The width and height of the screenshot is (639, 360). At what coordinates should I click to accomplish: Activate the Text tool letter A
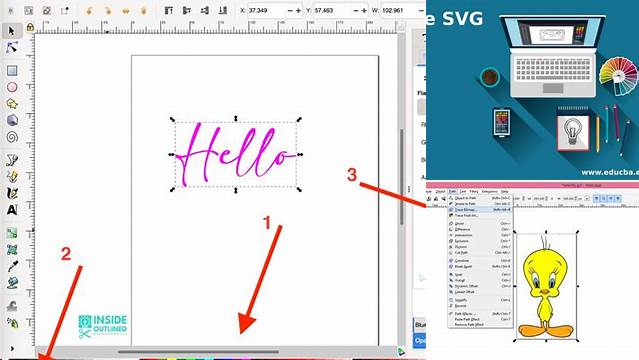tap(12, 210)
